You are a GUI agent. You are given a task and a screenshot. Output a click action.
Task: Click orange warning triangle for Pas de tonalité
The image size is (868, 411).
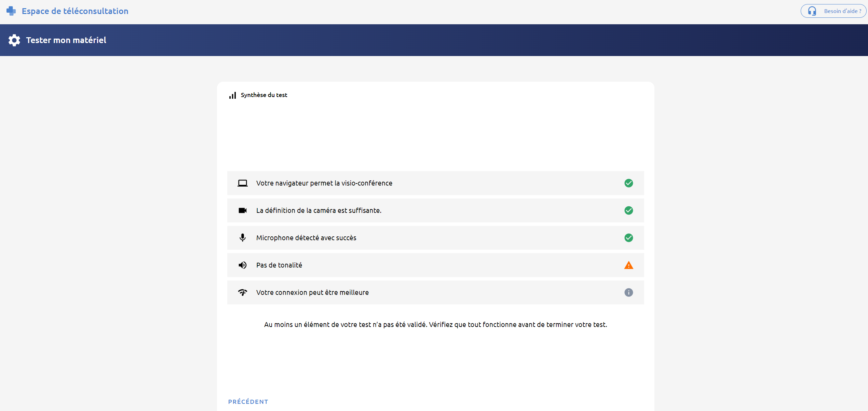(629, 265)
